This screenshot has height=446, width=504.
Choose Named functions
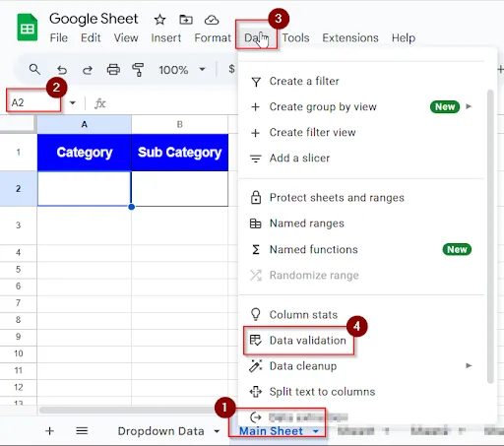pos(361,249)
